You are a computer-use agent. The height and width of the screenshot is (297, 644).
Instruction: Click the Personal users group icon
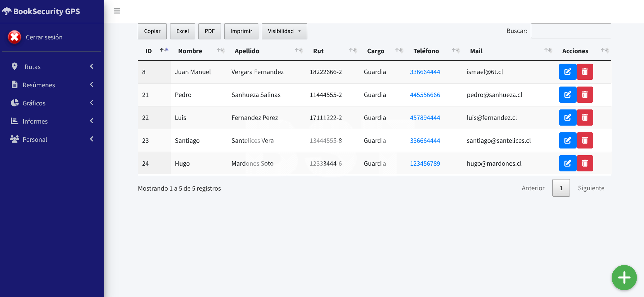(x=14, y=139)
